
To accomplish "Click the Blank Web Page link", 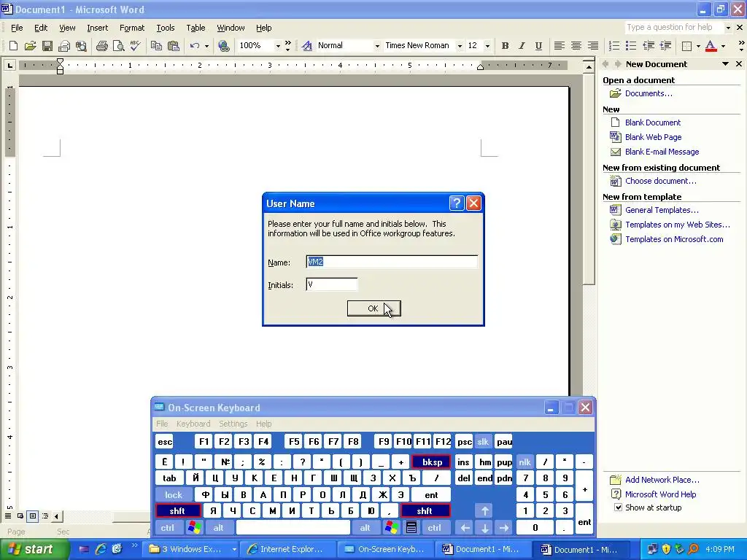I will [653, 137].
